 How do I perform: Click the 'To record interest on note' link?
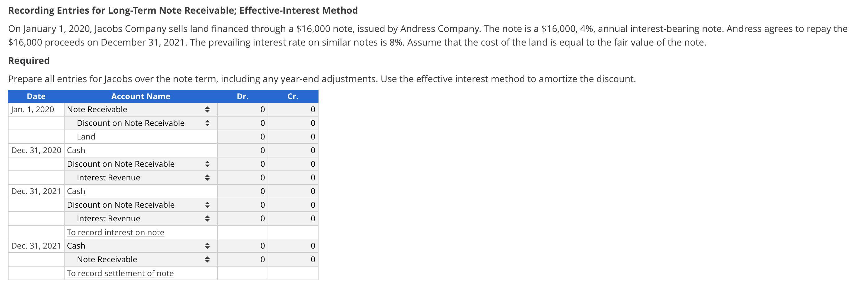[x=115, y=232]
